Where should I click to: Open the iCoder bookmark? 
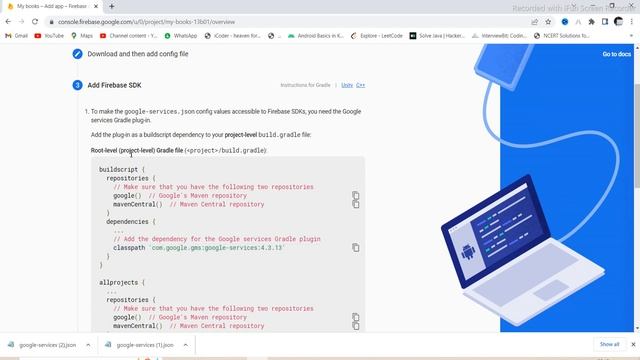(x=233, y=36)
